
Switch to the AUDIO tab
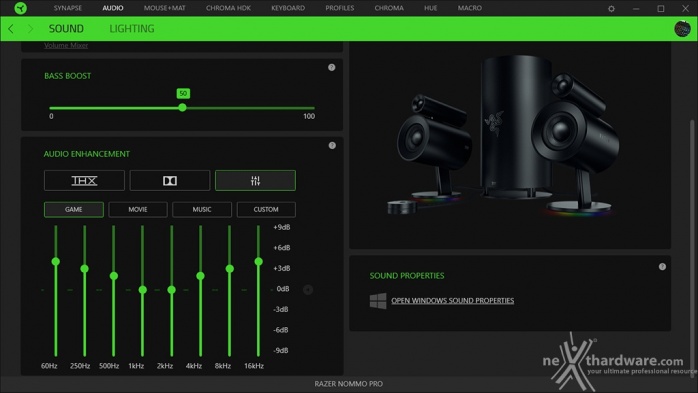point(113,8)
